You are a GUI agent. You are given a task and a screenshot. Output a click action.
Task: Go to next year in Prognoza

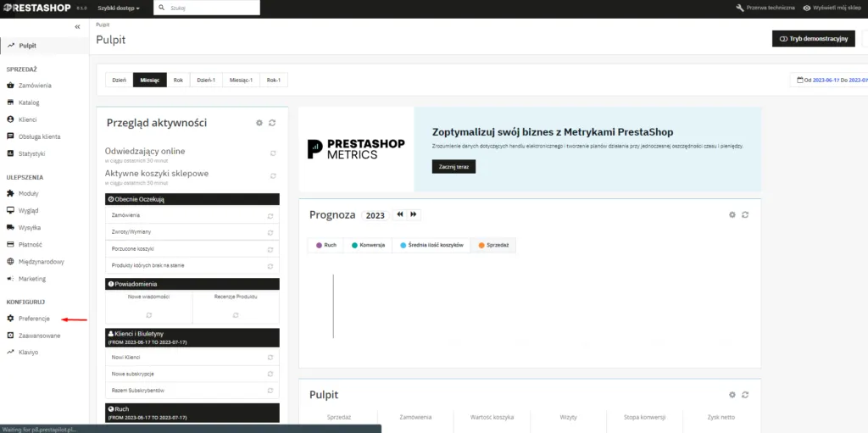click(x=415, y=214)
